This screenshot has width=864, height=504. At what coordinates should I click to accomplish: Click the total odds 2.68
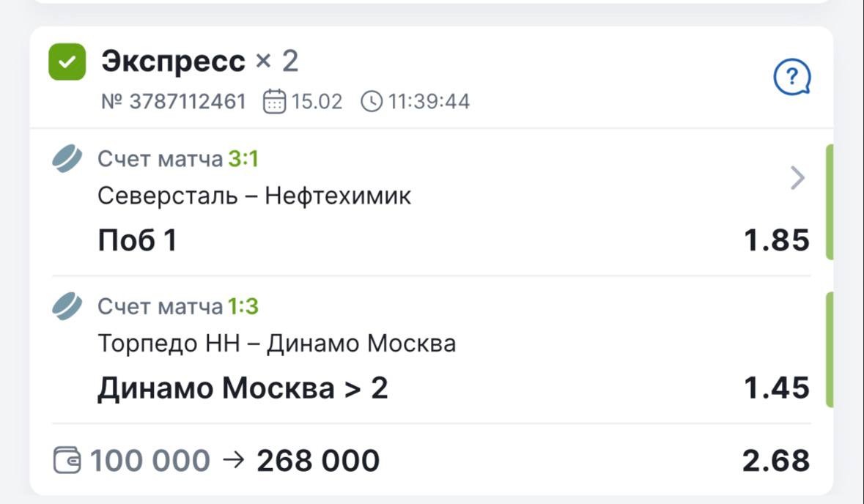point(776,461)
